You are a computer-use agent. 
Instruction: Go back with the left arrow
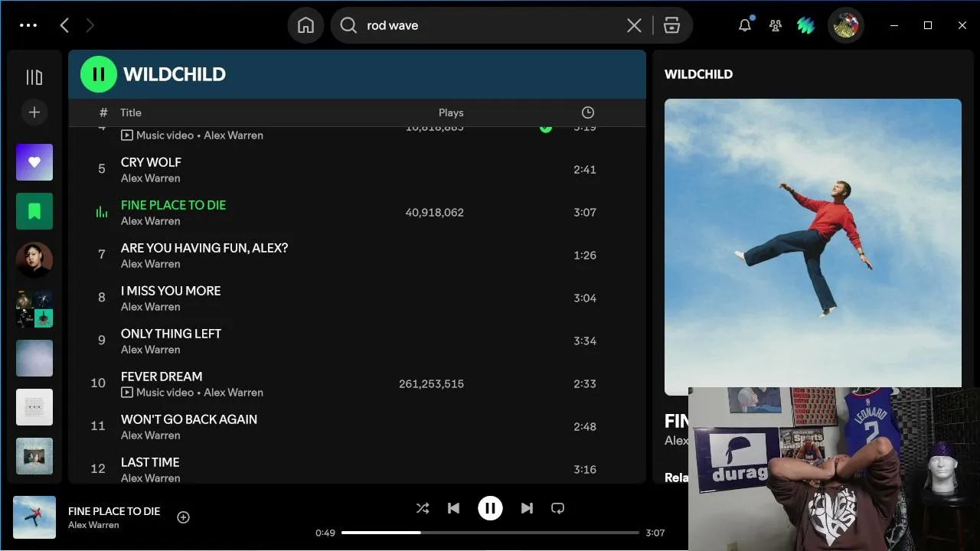pyautogui.click(x=64, y=25)
